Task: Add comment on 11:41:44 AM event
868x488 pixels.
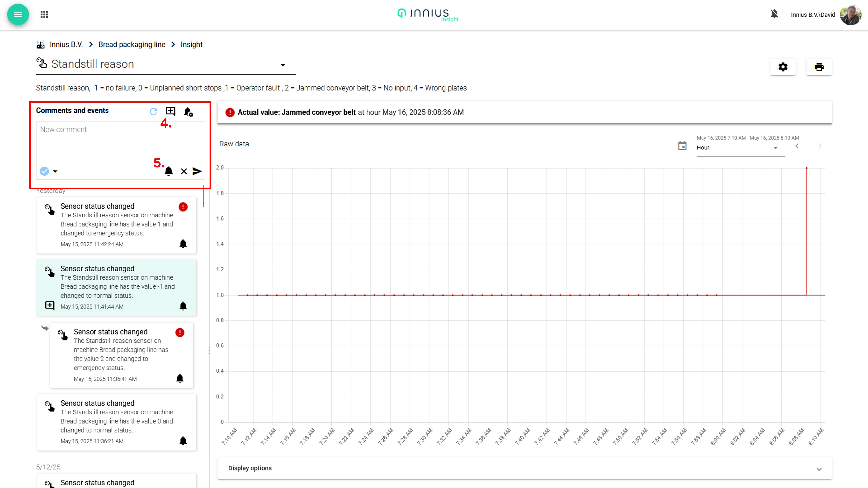Action: click(50, 305)
